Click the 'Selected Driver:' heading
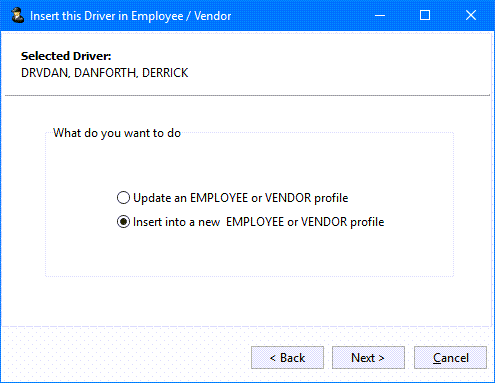The height and width of the screenshot is (383, 495). click(x=66, y=56)
